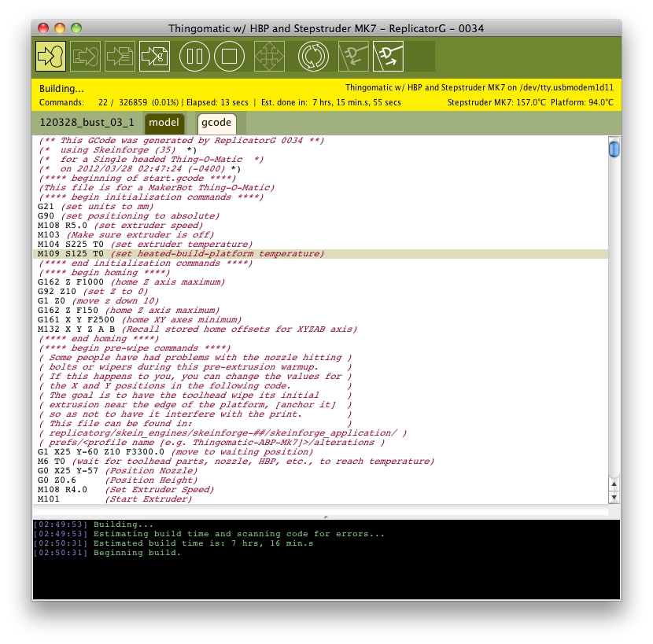This screenshot has height=644, width=653.
Task: Switch to the model tab
Action: point(164,123)
